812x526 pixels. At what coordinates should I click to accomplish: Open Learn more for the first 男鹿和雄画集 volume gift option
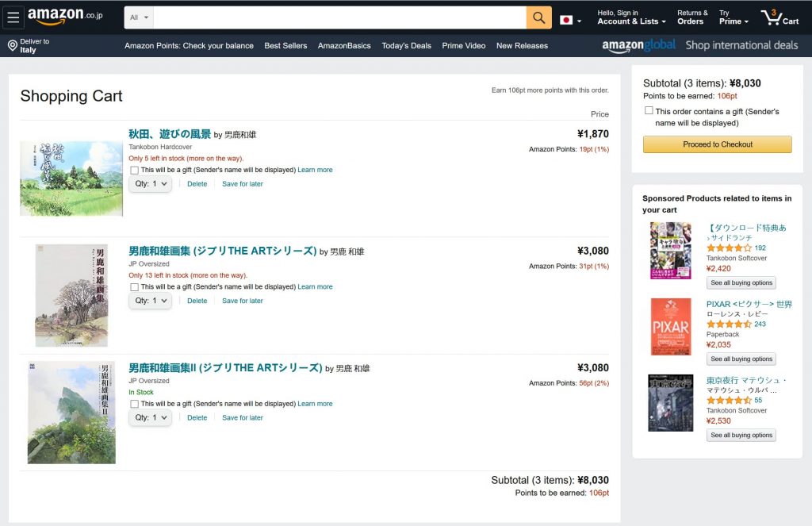pyautogui.click(x=315, y=287)
